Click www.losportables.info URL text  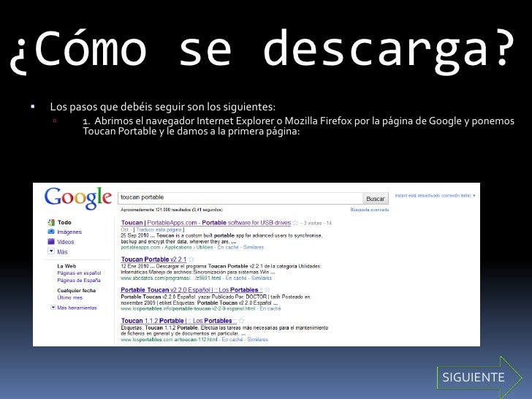point(188,308)
